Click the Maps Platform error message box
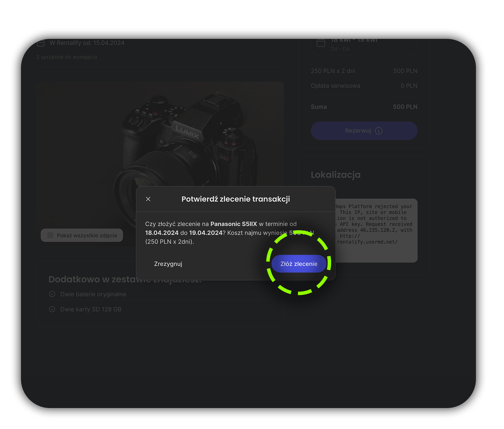Image resolution: width=504 pixels, height=429 pixels. [375, 230]
